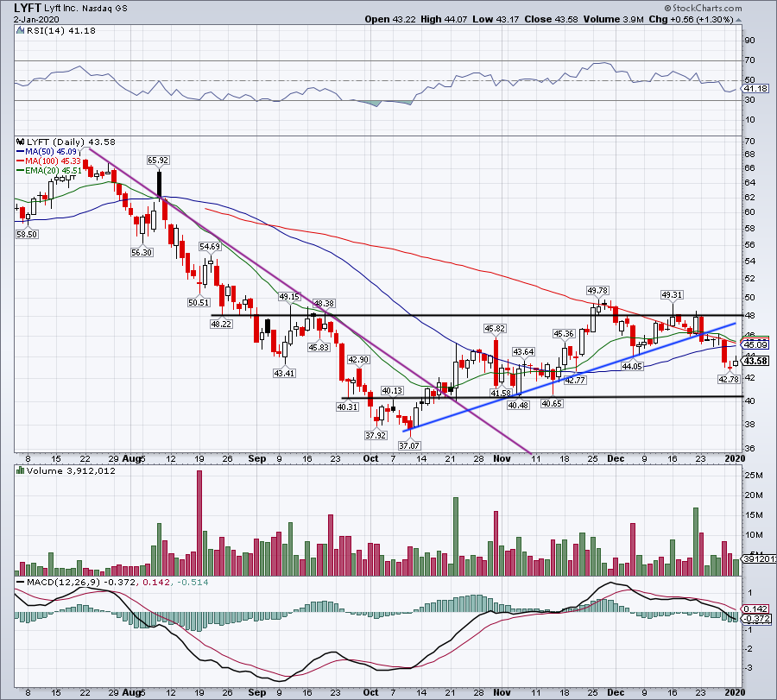The image size is (777, 700).
Task: Click the 43.64 price label
Action: [523, 352]
